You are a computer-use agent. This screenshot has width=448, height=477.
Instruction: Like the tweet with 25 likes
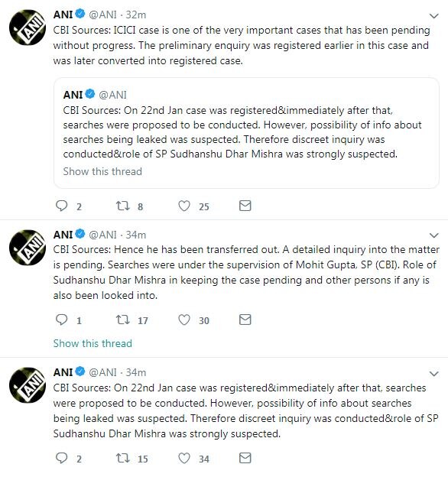[x=184, y=206]
